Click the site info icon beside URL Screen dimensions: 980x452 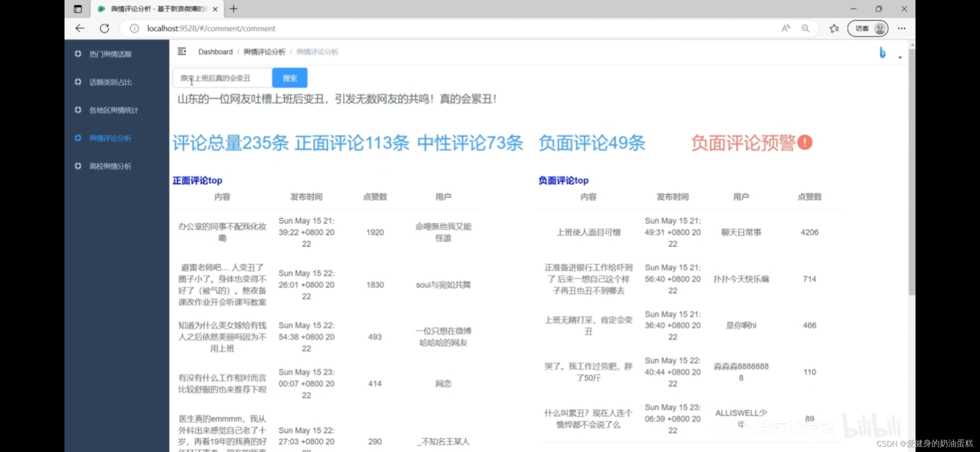coord(134,28)
